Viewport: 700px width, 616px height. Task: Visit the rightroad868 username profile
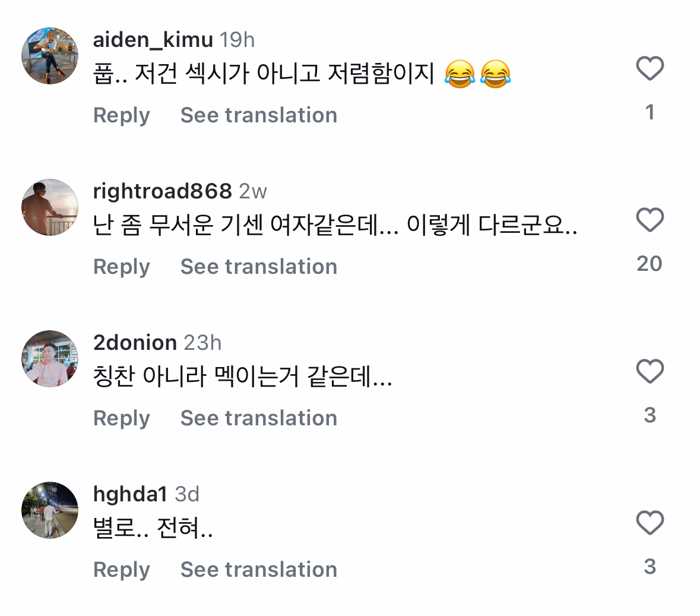162,191
